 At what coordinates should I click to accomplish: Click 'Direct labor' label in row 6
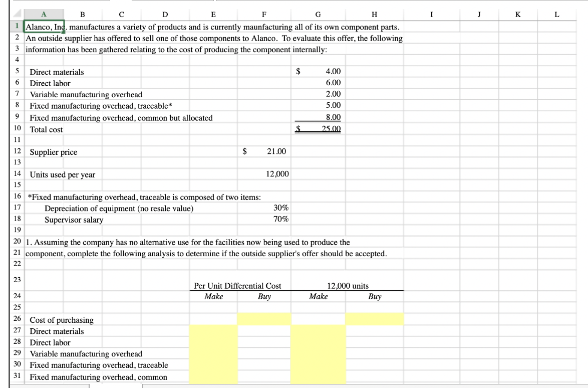click(x=50, y=83)
